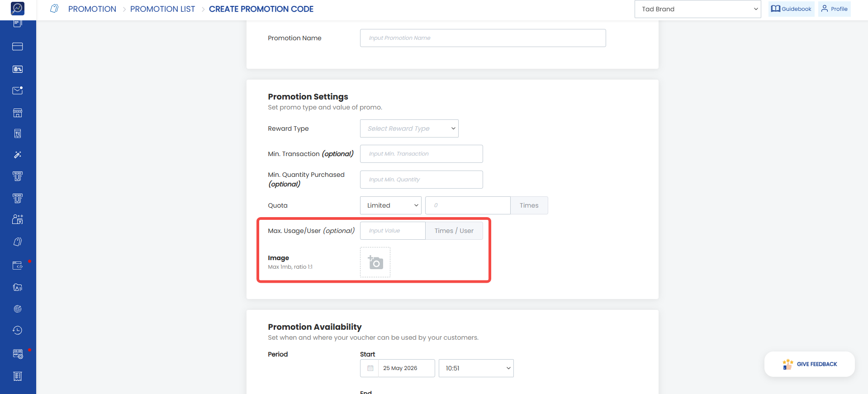
Task: Open the history clock icon in sidebar
Action: tap(18, 330)
